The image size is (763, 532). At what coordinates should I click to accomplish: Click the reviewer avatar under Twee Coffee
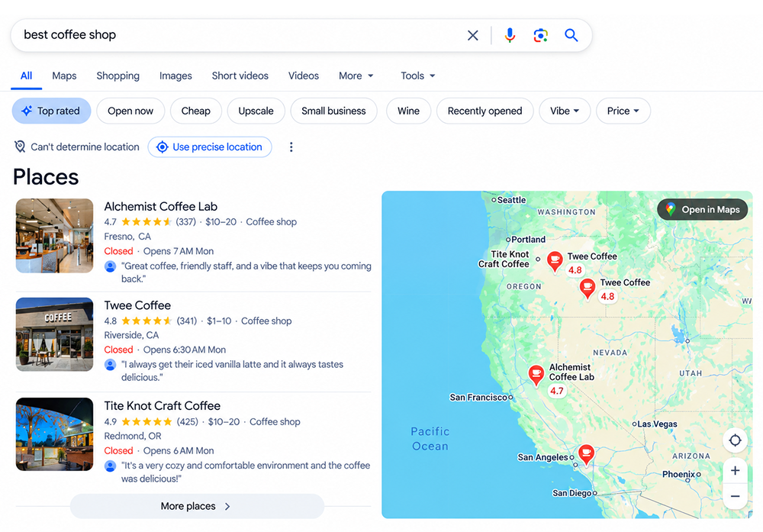111,365
